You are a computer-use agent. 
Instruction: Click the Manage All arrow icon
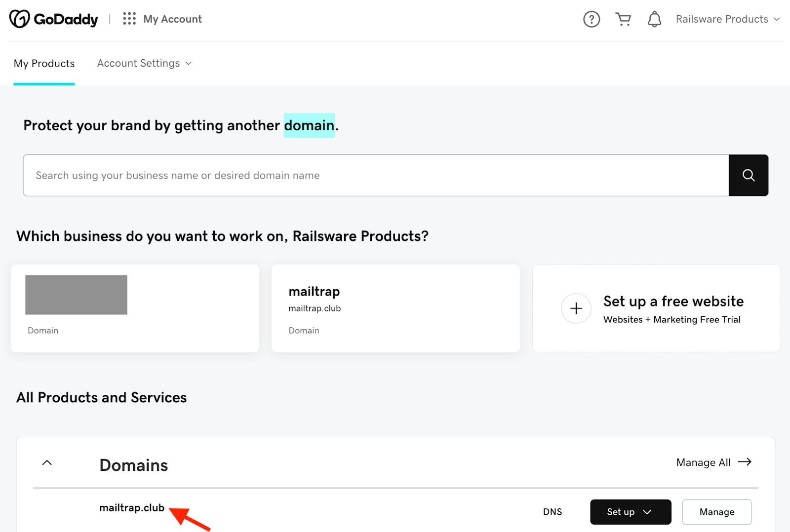pos(745,462)
